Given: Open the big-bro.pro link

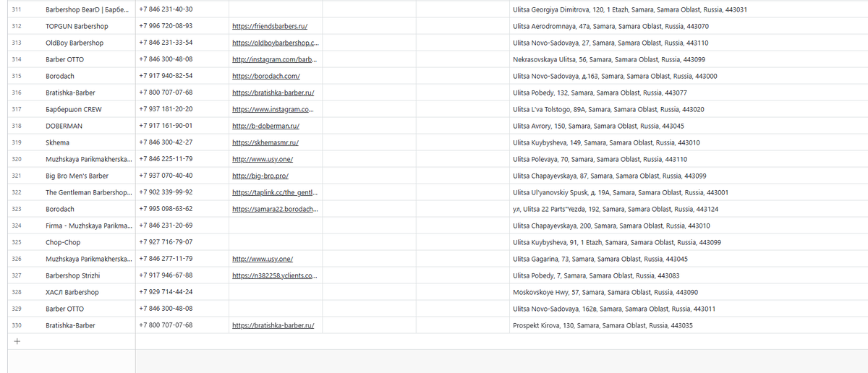Looking at the screenshot, I should point(260,176).
